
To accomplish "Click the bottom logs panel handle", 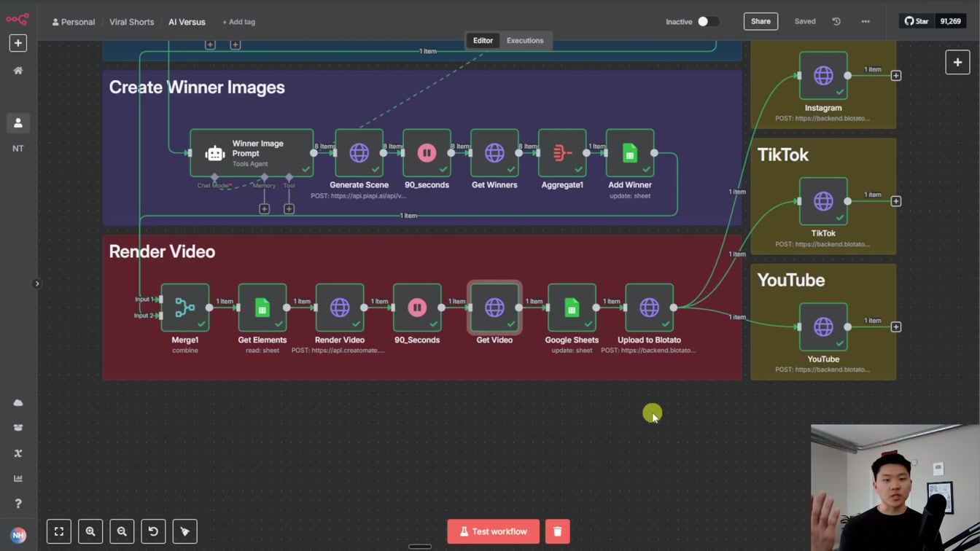I will click(x=420, y=547).
